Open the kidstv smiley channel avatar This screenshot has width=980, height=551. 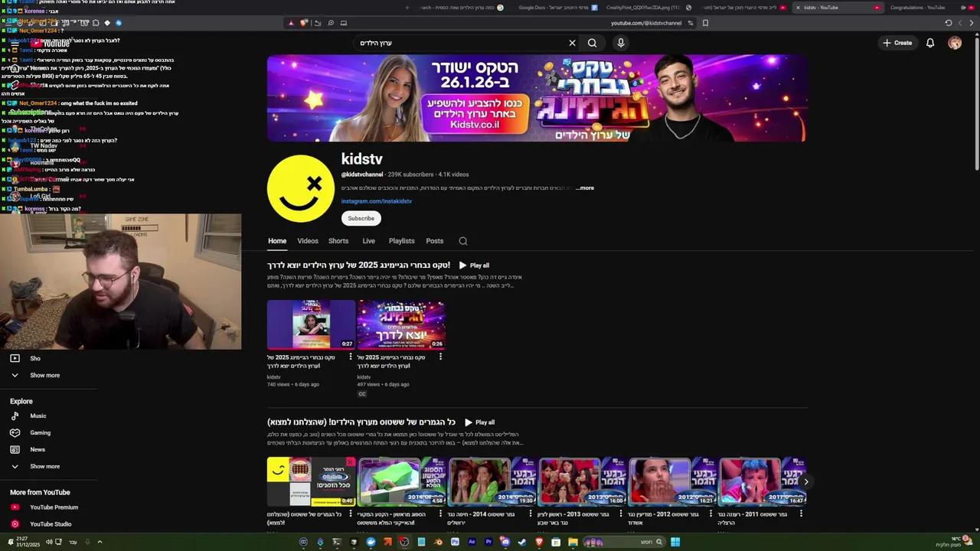[x=300, y=188]
